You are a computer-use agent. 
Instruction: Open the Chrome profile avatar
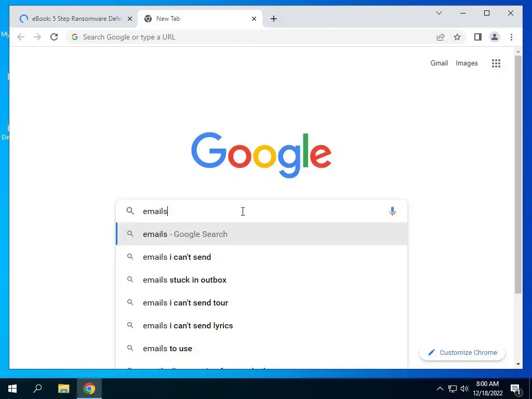coord(495,37)
